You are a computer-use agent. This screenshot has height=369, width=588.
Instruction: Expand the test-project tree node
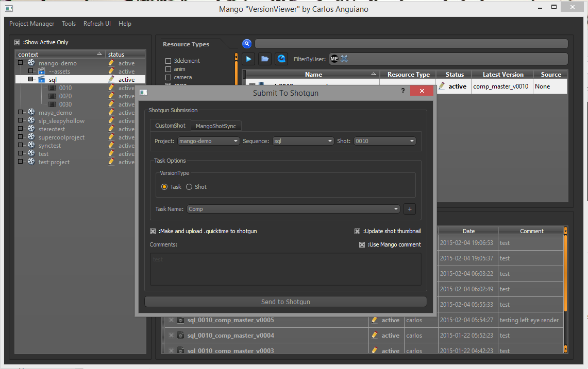21,162
